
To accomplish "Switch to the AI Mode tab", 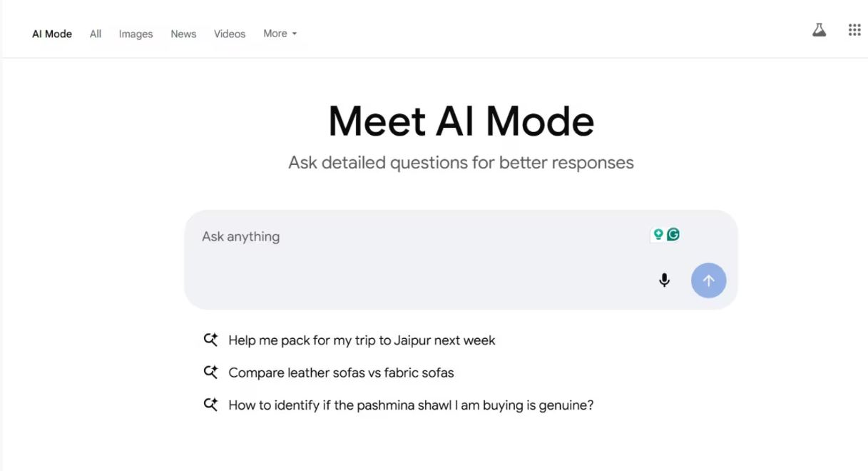I will 52,34.
